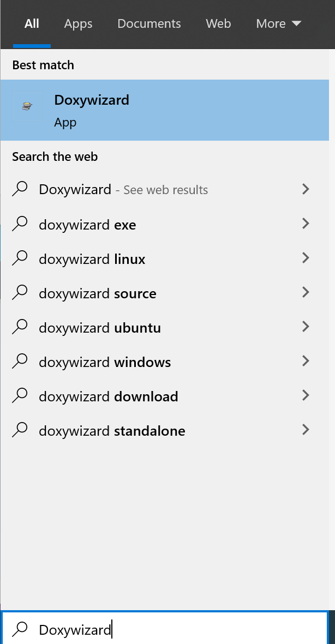Viewport: 335px width, 644px height.
Task: Click the search icon beside Doxywizard web result
Action: 20,189
